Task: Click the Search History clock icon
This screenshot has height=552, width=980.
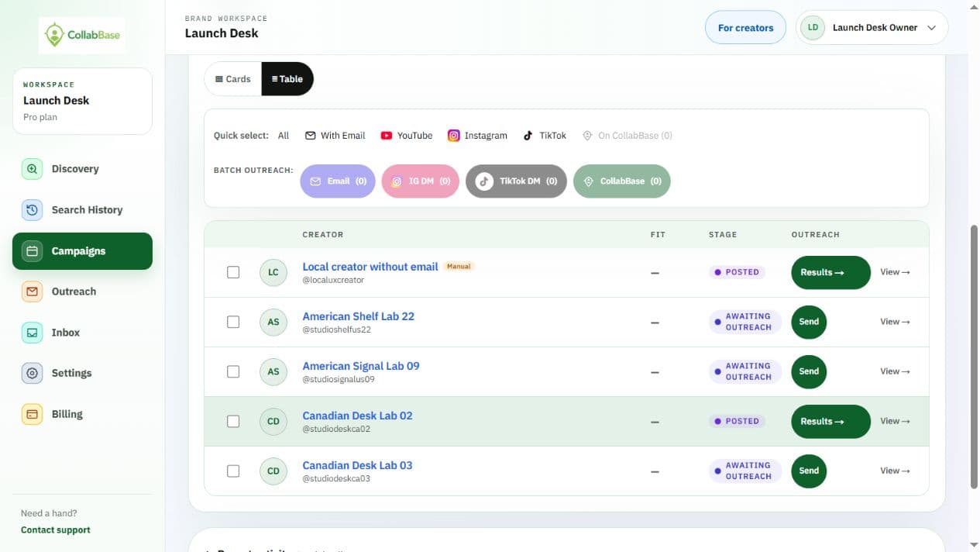Action: click(x=32, y=210)
